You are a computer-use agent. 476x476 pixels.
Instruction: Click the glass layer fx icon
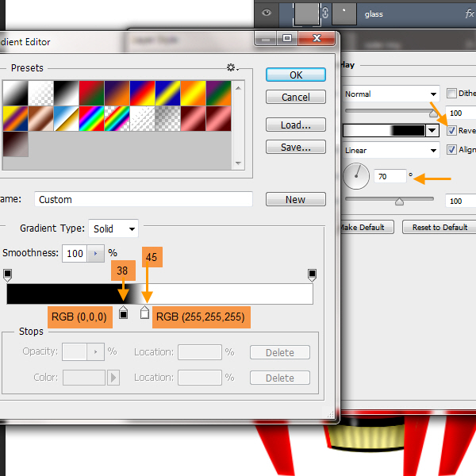click(x=469, y=13)
